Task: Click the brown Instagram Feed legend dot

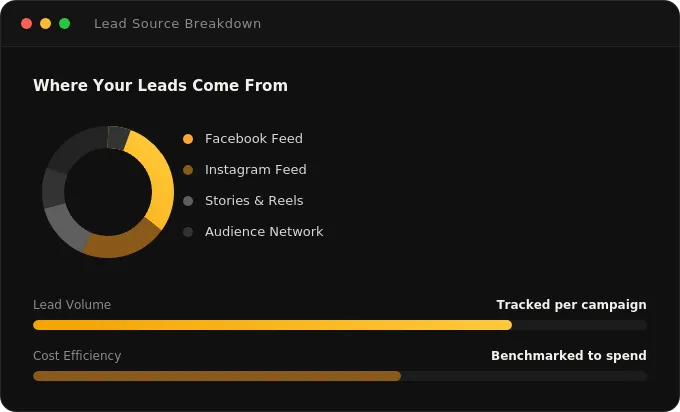Action: tap(188, 170)
